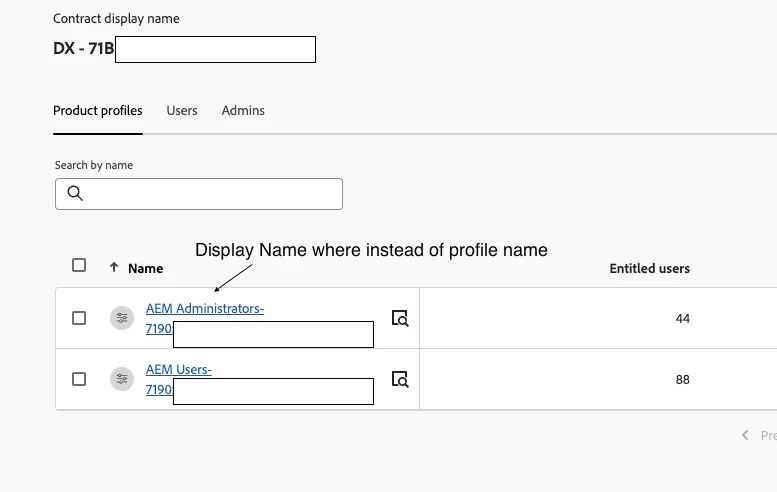Open the AEM Administrators profile link

click(205, 309)
